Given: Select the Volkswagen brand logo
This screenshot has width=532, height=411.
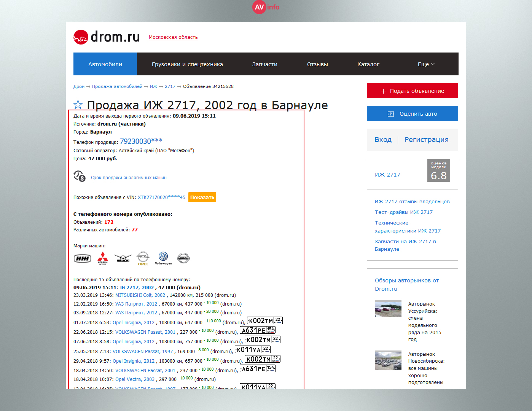Looking at the screenshot, I should click(163, 258).
